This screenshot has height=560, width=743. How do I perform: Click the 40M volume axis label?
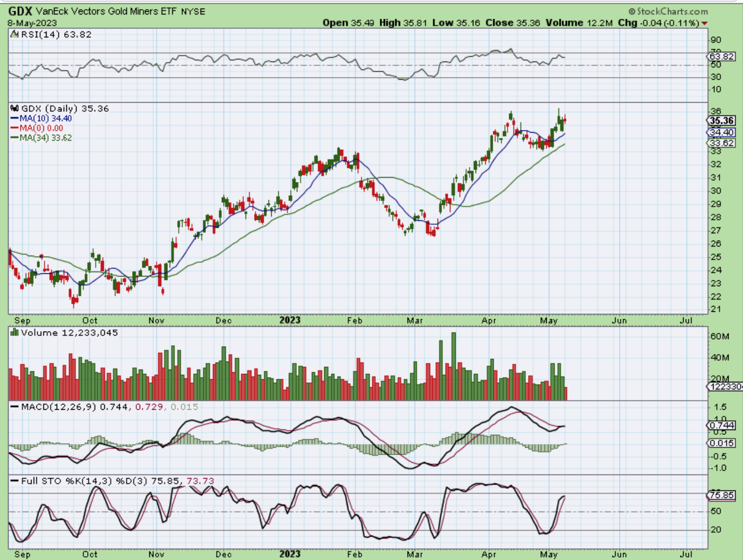click(x=719, y=358)
